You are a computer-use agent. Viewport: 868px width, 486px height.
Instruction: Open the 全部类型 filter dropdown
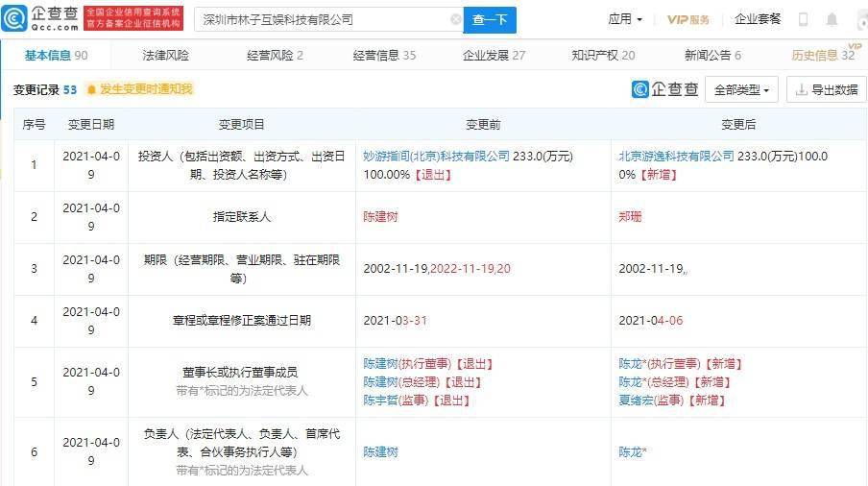point(741,89)
